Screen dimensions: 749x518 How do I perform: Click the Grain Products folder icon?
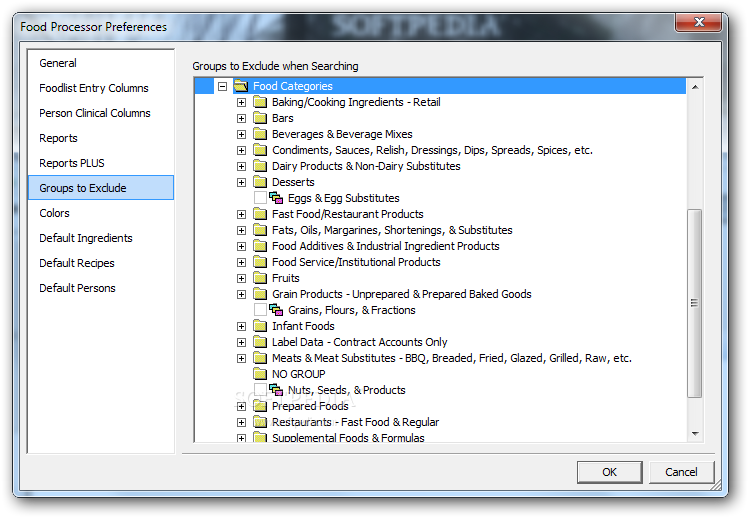[260, 294]
